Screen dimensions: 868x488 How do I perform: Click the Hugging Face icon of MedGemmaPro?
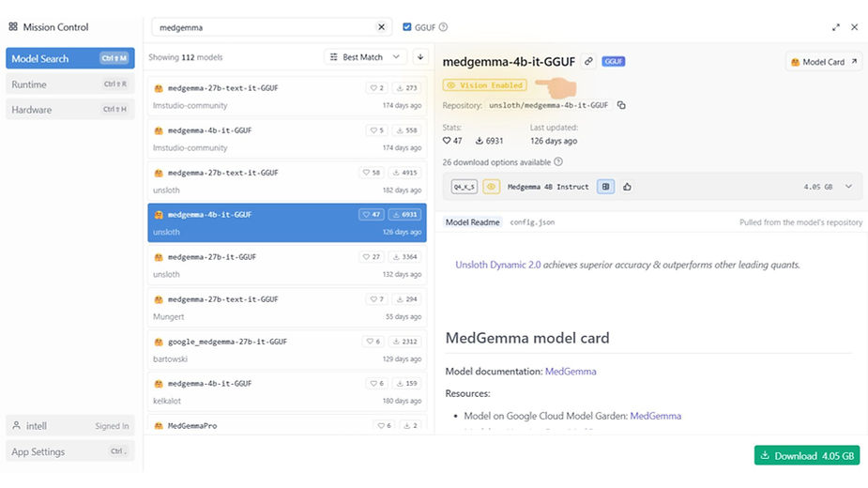[159, 426]
